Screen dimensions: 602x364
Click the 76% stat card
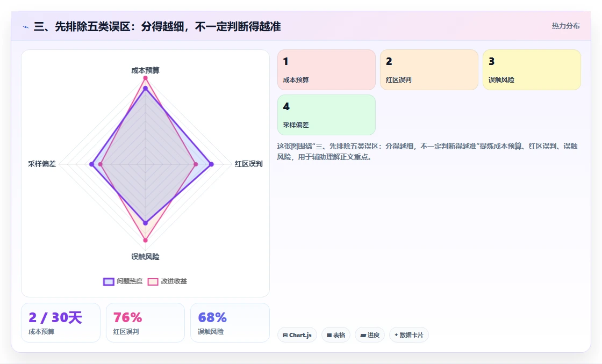pyautogui.click(x=145, y=323)
